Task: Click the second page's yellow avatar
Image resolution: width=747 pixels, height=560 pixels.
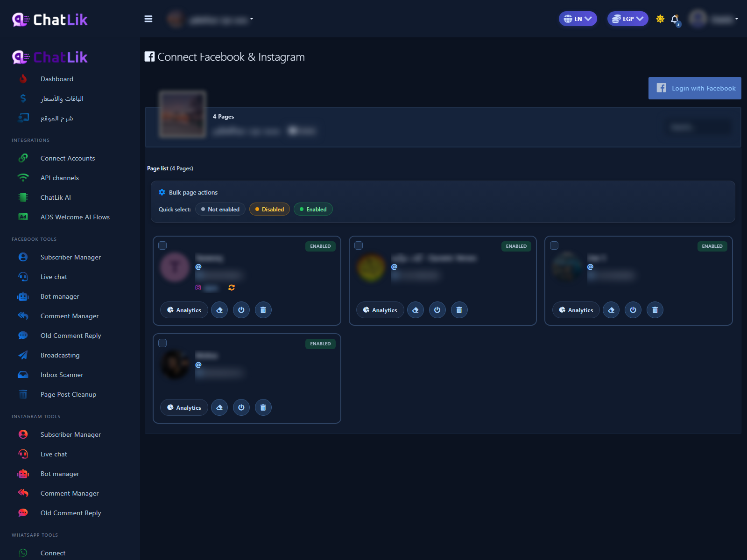Action: [371, 267]
